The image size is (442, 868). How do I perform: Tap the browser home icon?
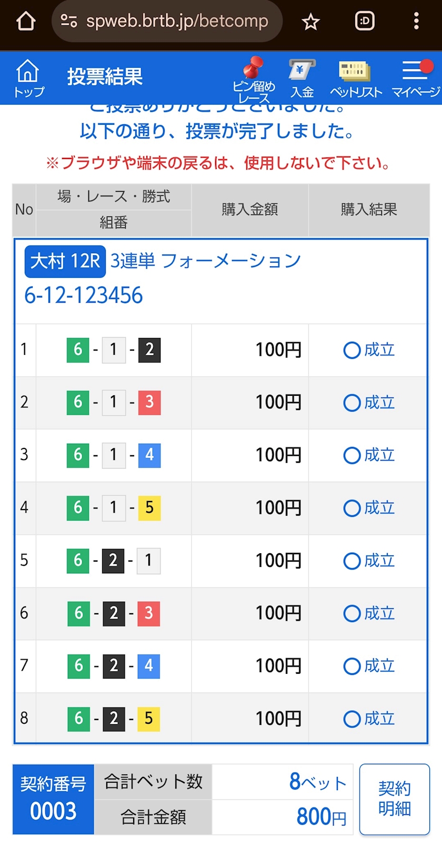(x=26, y=22)
